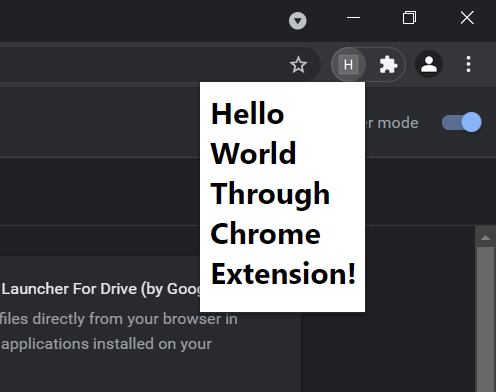
Task: Restore down the Chrome window
Action: point(409,18)
